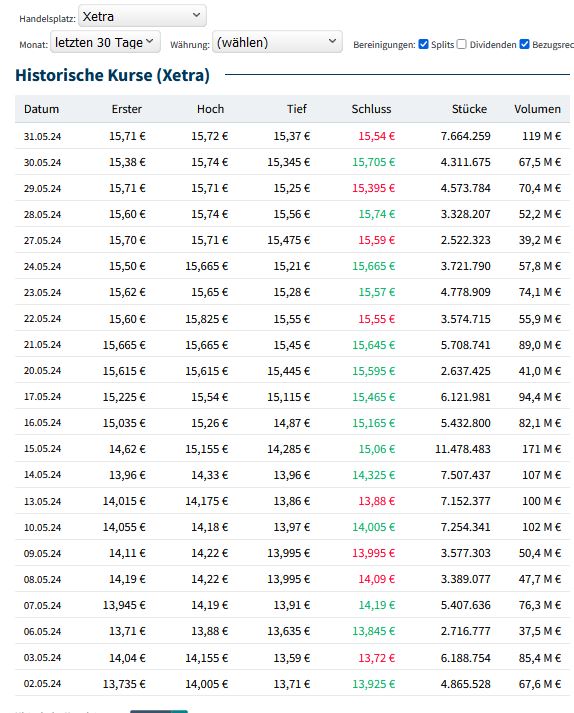Click Volumen value 89,0 M €
The height and width of the screenshot is (713, 574).
(x=540, y=345)
